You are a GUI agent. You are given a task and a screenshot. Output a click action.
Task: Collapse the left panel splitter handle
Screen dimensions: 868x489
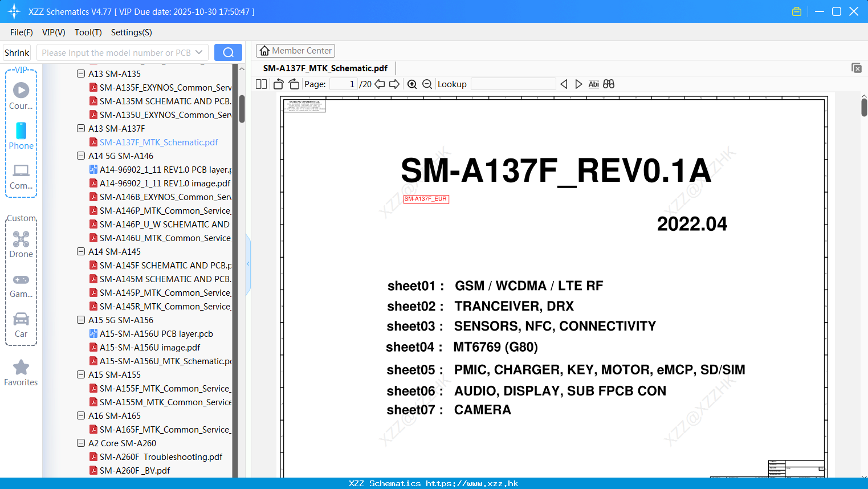[248, 263]
